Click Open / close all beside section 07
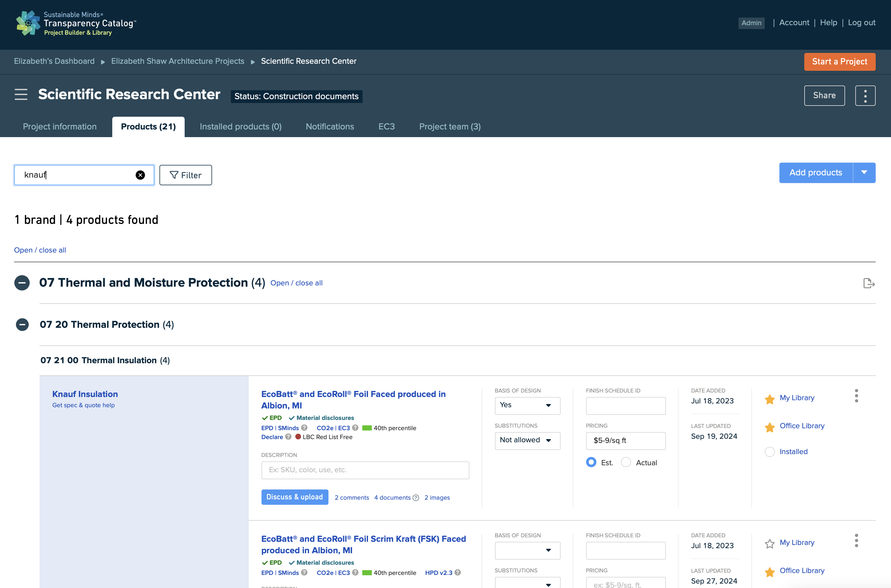The image size is (891, 588). pos(296,283)
